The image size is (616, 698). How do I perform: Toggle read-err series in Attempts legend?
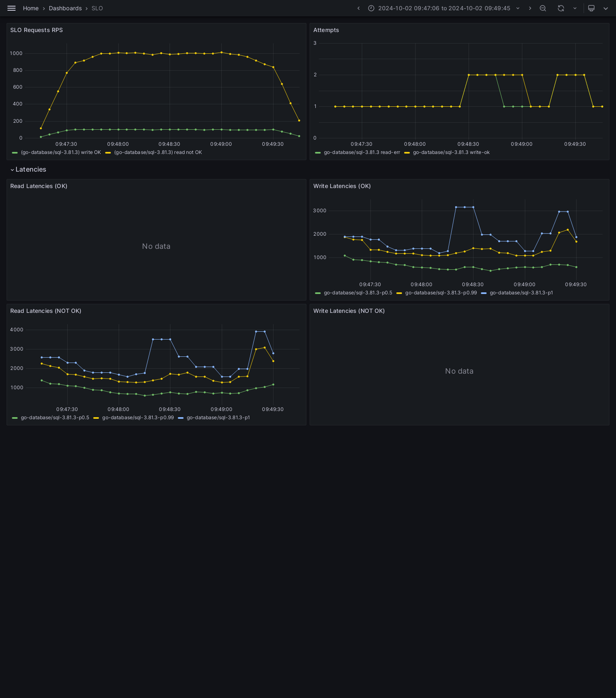362,152
